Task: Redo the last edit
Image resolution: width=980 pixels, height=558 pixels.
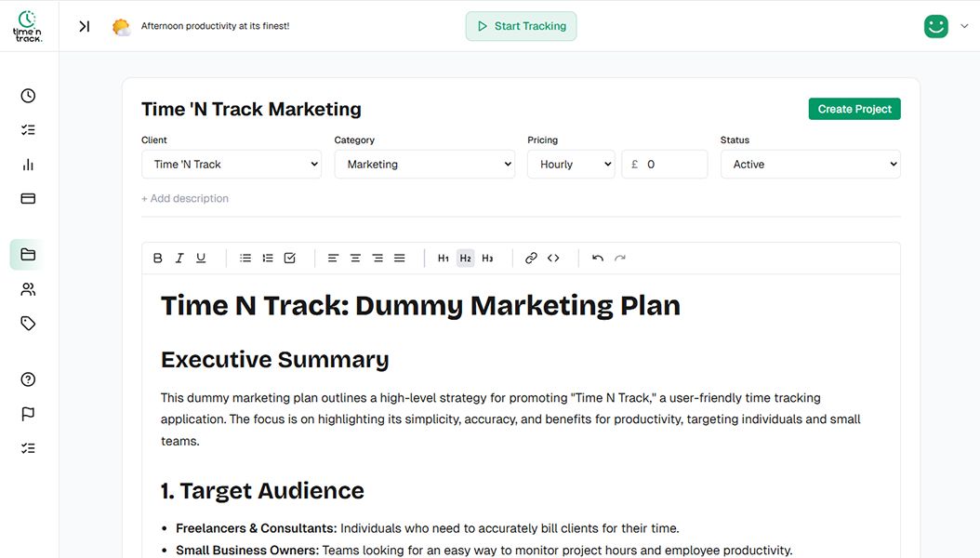Action: tap(620, 258)
